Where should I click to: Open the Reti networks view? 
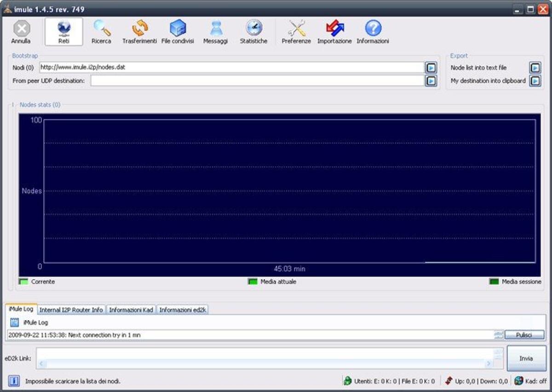64,31
